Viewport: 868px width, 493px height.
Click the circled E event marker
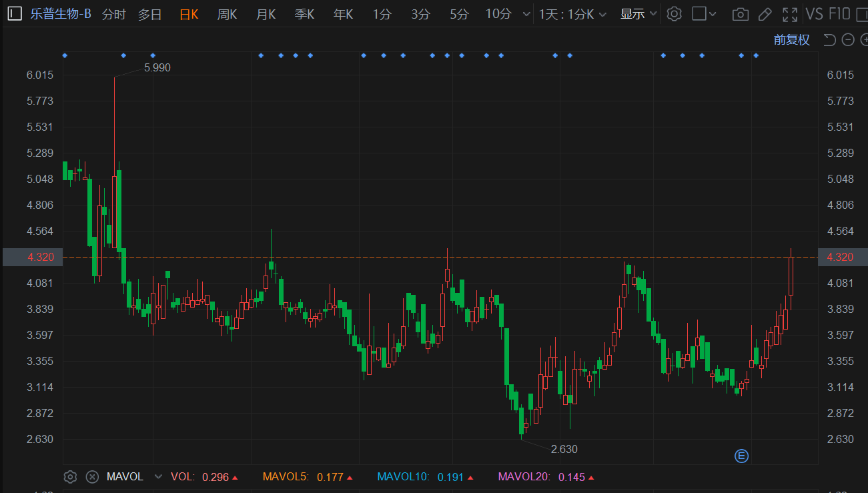click(741, 456)
